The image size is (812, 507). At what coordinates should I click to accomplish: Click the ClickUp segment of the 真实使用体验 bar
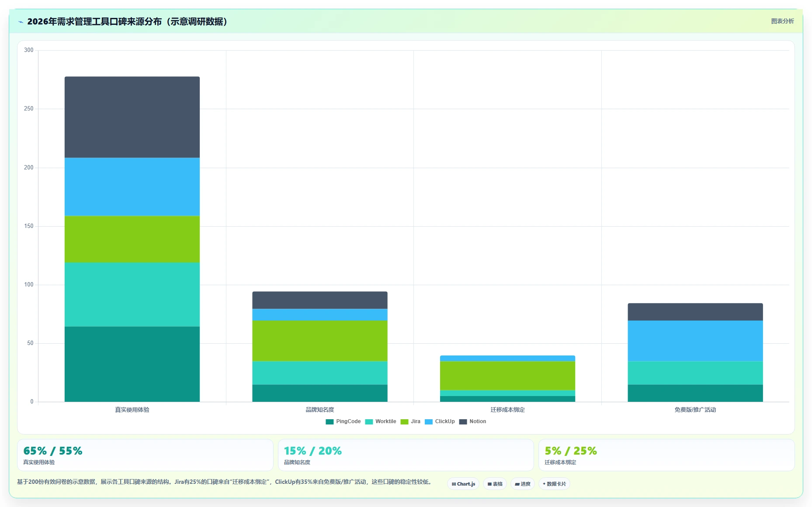pos(132,187)
